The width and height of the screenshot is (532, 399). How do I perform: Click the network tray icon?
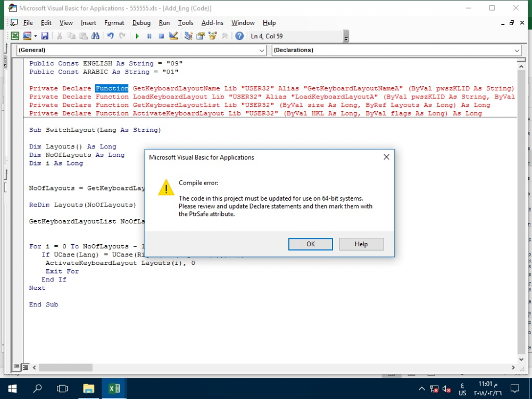tap(434, 389)
